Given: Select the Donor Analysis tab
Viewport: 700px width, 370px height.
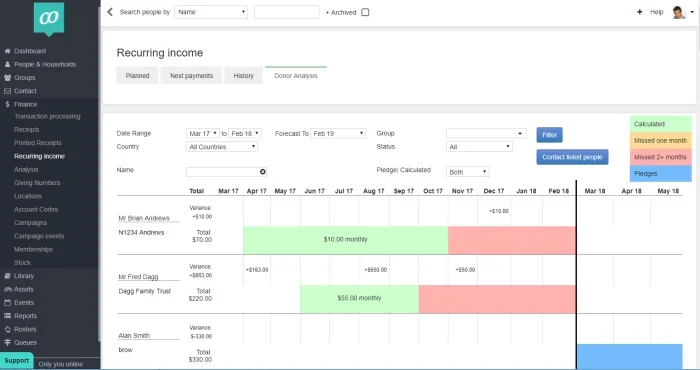Looking at the screenshot, I should (x=296, y=76).
